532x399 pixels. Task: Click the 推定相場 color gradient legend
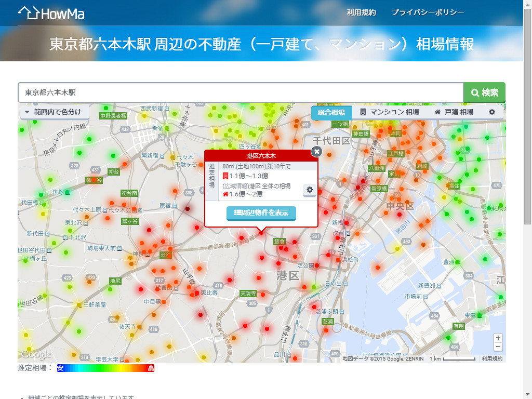point(105,368)
